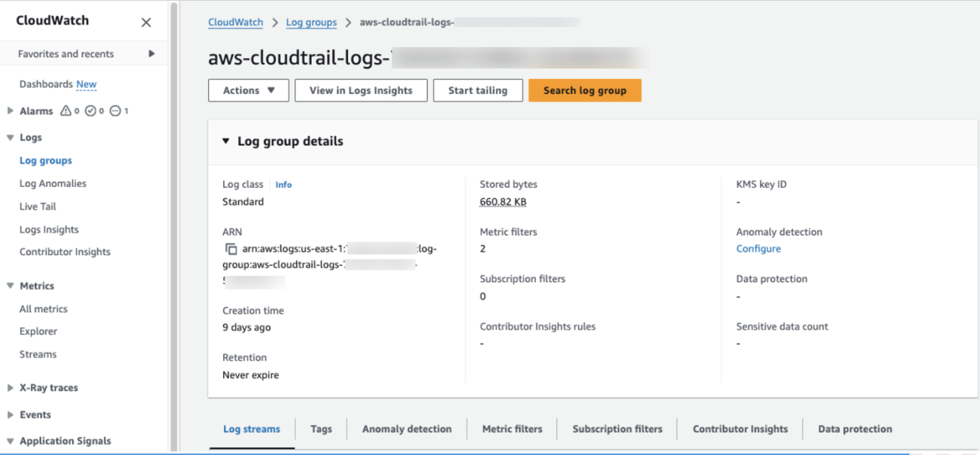This screenshot has height=455, width=980.
Task: Expand the X-Ray traces section
Action: tap(9, 387)
